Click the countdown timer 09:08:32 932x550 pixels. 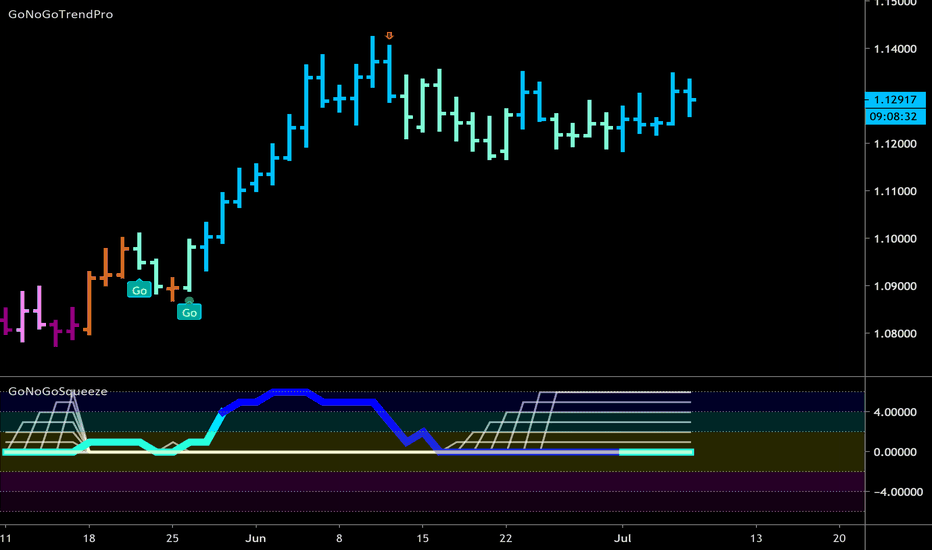point(895,117)
